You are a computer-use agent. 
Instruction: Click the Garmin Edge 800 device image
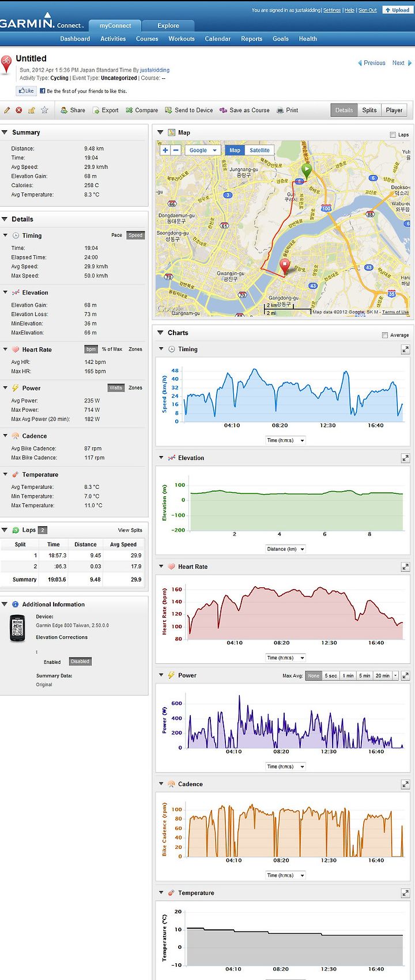tap(18, 629)
